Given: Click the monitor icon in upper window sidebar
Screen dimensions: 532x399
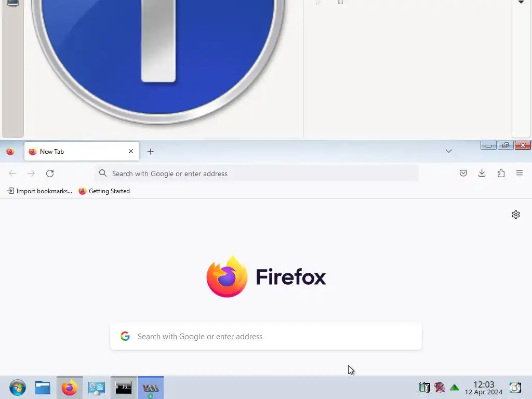Looking at the screenshot, I should 12,3.
